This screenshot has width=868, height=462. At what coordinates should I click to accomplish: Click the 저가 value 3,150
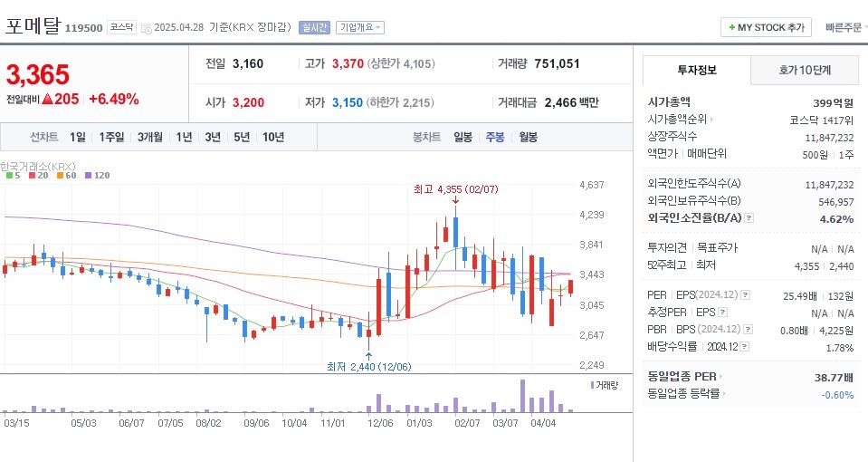pos(347,102)
